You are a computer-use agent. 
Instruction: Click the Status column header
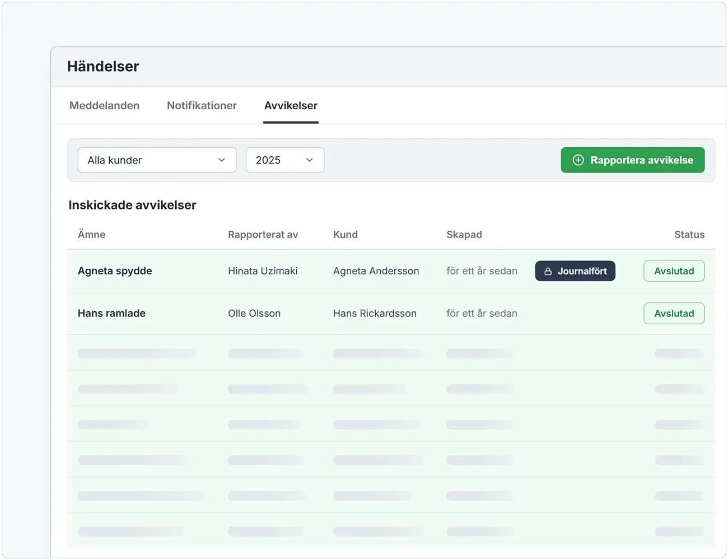pyautogui.click(x=689, y=235)
